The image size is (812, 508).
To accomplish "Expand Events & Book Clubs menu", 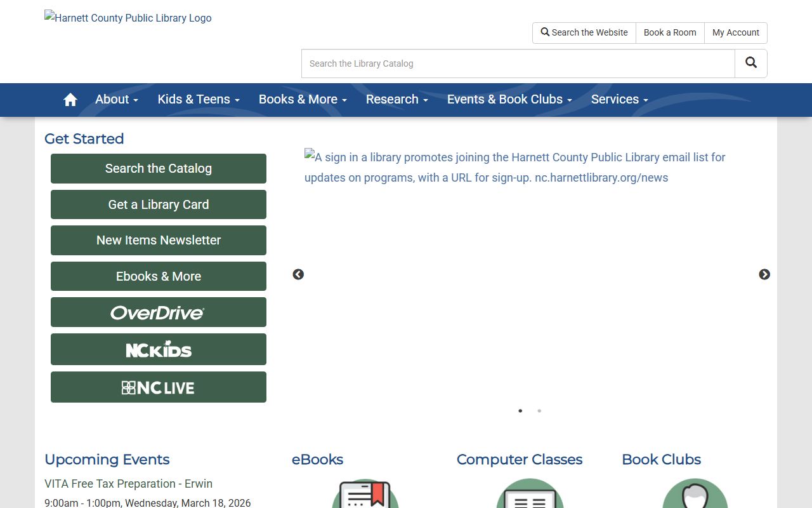I will (509, 100).
